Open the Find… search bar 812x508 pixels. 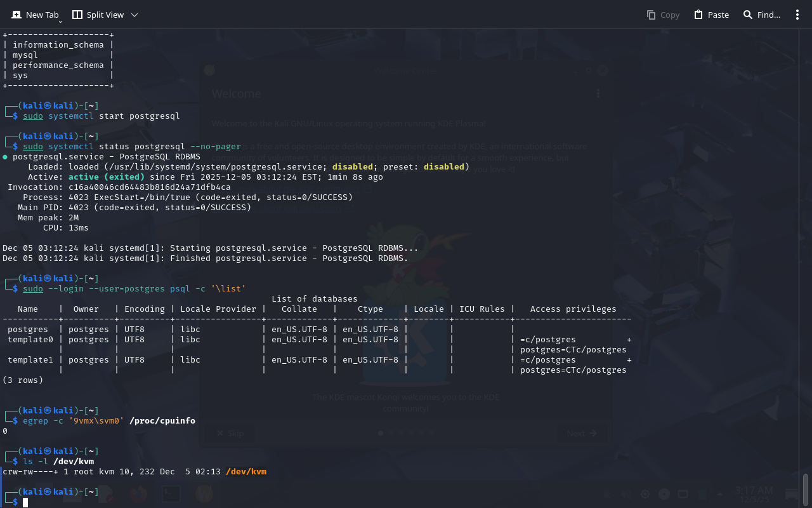coord(762,15)
